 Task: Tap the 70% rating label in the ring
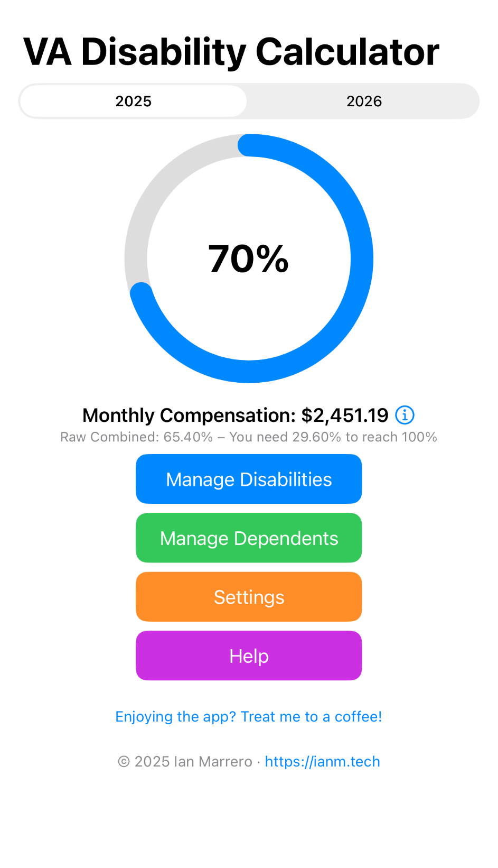coord(249,259)
